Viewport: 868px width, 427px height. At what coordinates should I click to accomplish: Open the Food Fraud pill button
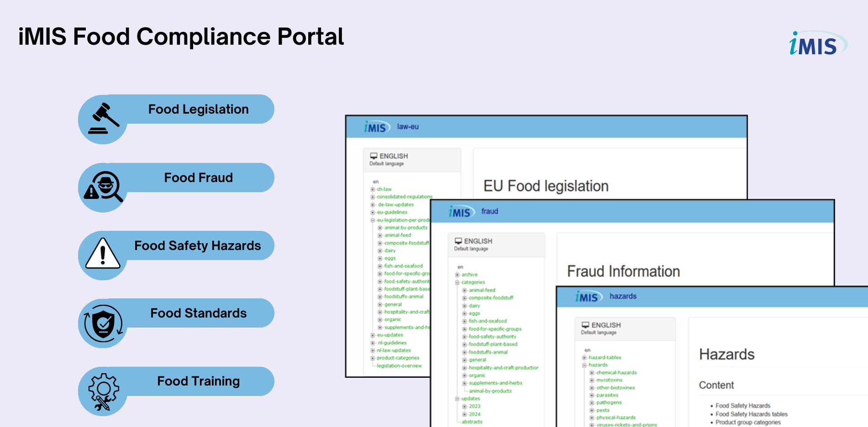(x=198, y=177)
